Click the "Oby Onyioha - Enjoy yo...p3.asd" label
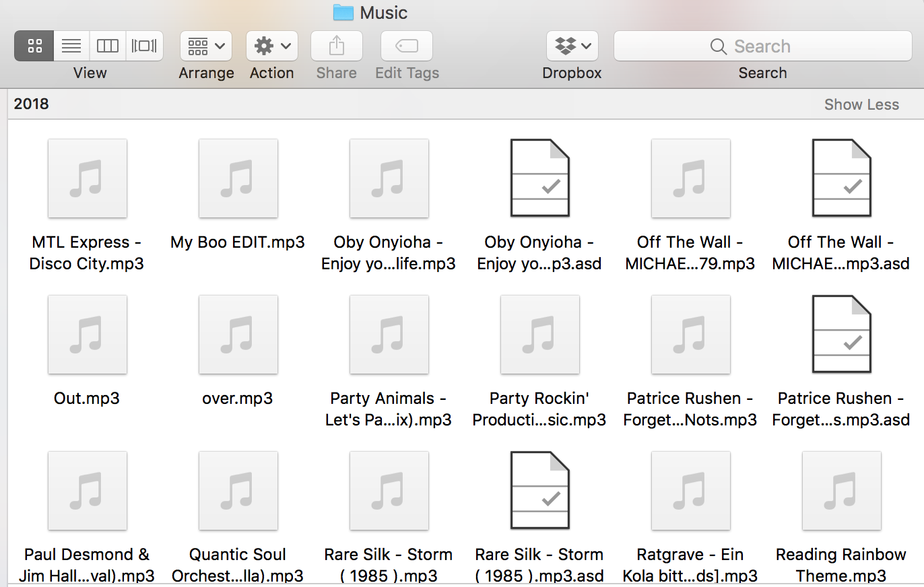This screenshot has width=924, height=587. [539, 252]
